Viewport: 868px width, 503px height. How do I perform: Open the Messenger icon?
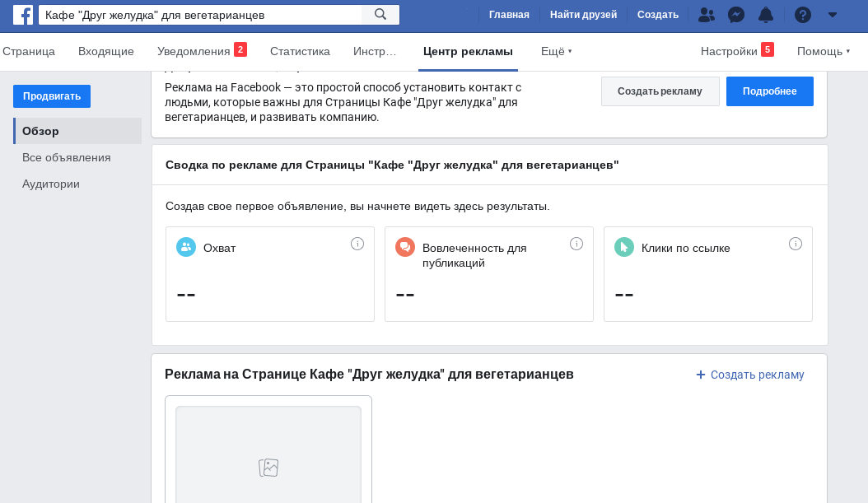[x=736, y=15]
